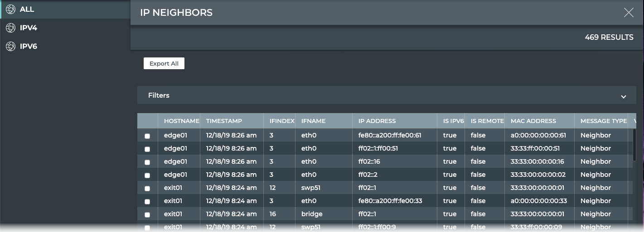Click the MAC Address column header
Screen dimensions: 644x232
coord(533,121)
